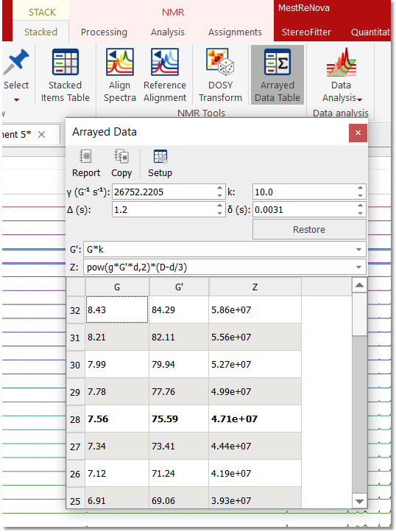Click bold G' cell 75.59
The width and height of the screenshot is (396, 532).
pyautogui.click(x=179, y=419)
